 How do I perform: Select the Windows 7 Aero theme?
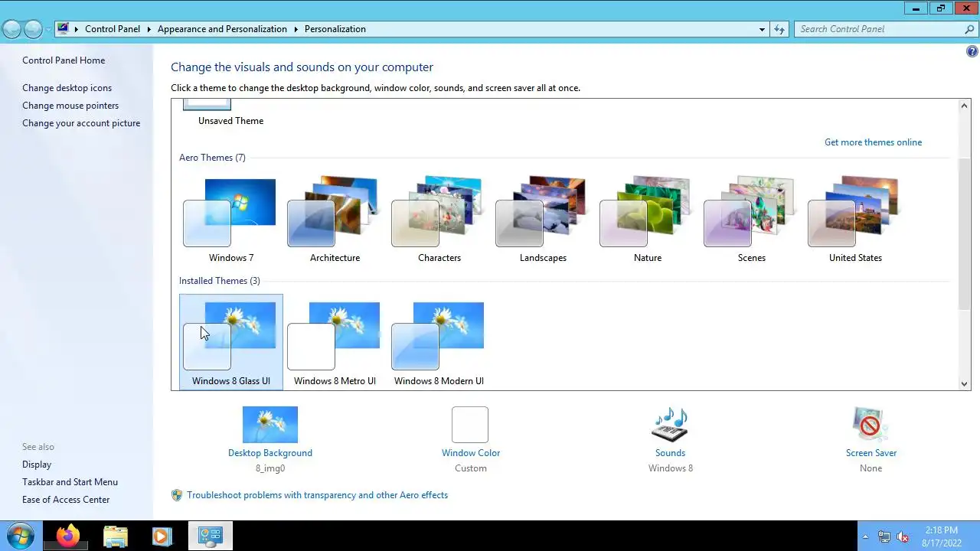(230, 219)
